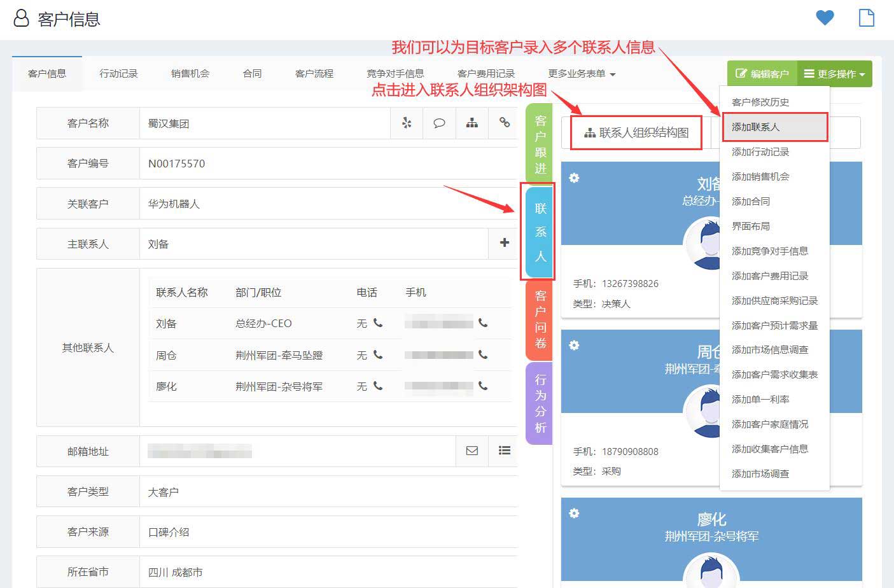Click the plus icon next to 主联系人 刘备
The width and height of the screenshot is (894, 588).
click(x=504, y=242)
